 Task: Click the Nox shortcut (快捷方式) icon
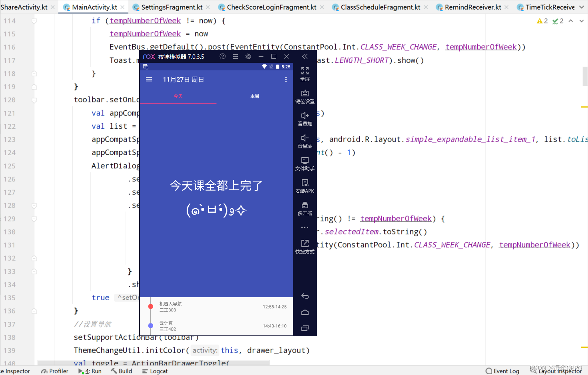point(305,247)
